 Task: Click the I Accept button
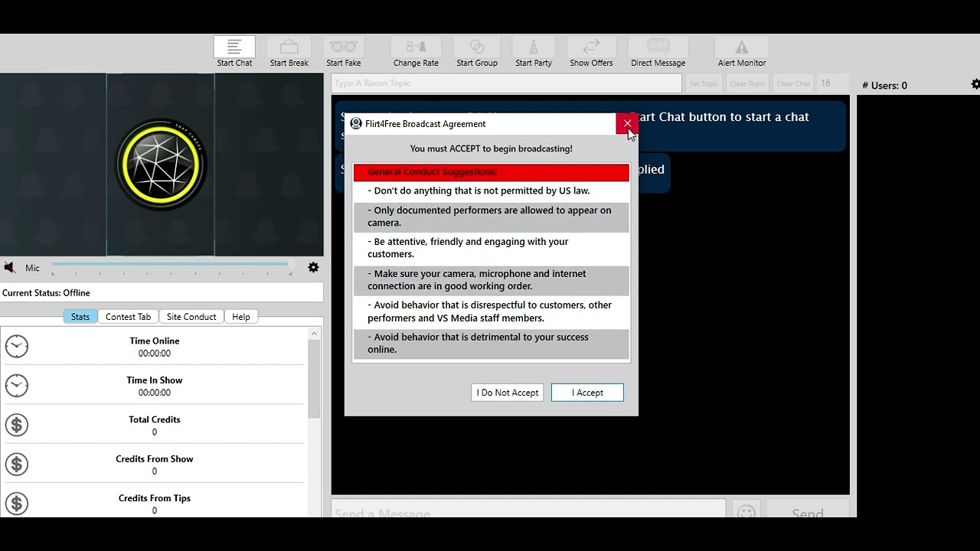(587, 393)
